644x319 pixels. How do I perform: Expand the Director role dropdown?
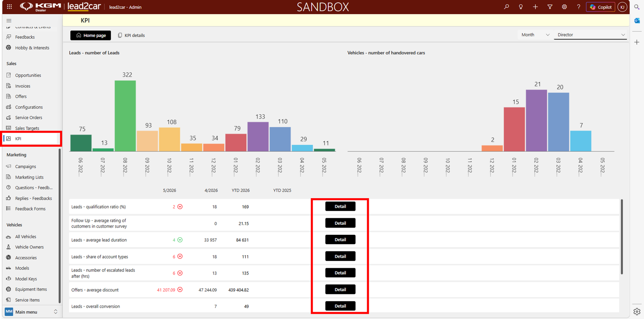pyautogui.click(x=591, y=35)
